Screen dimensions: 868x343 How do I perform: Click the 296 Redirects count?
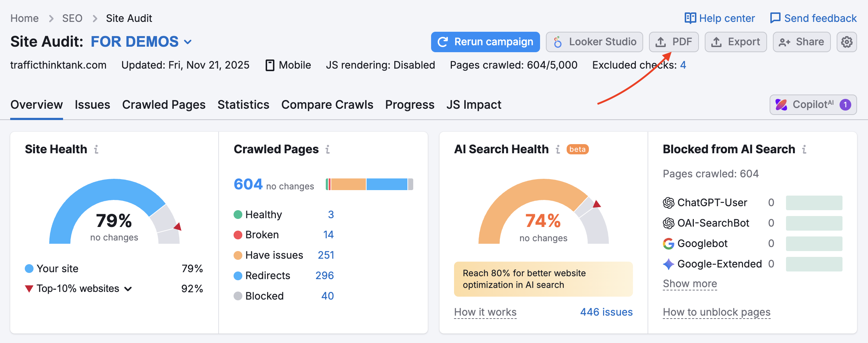pos(325,275)
